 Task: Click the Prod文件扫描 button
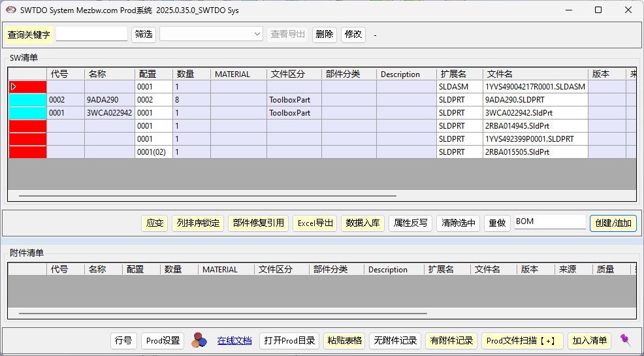[x=523, y=340]
